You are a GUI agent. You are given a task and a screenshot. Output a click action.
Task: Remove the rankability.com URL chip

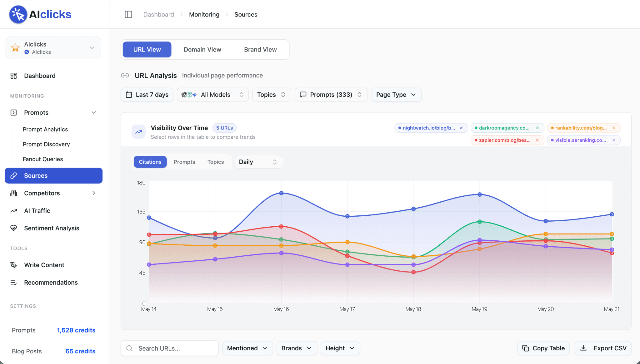point(613,128)
